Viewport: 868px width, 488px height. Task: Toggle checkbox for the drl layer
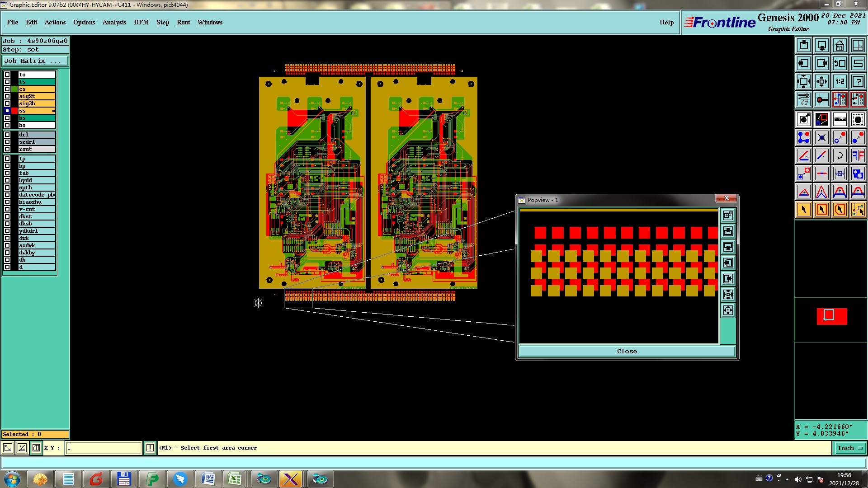7,135
